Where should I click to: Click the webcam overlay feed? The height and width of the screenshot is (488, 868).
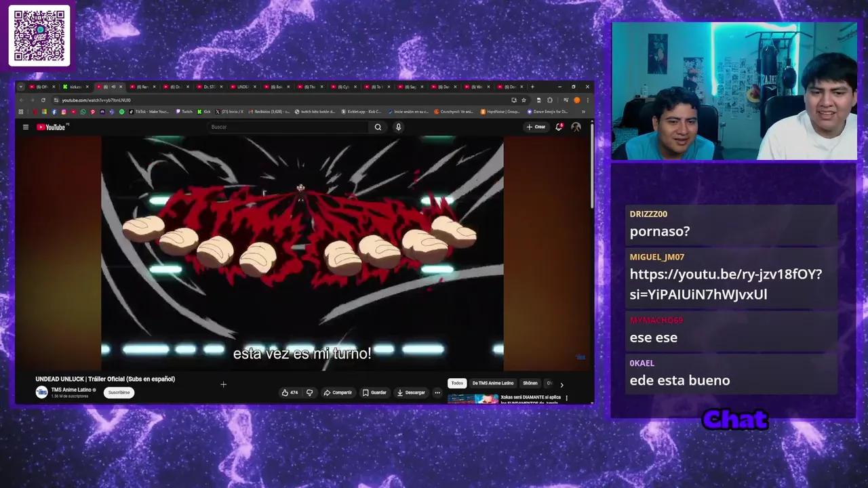[x=734, y=91]
